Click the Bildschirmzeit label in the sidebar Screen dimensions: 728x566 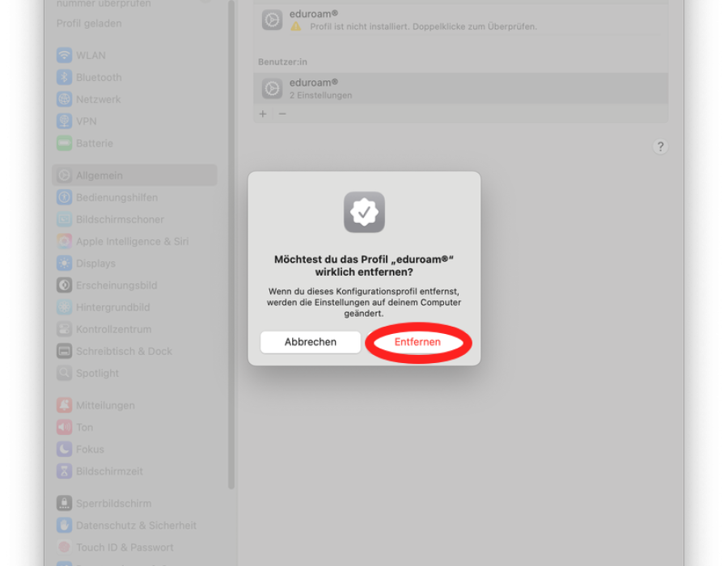click(109, 471)
